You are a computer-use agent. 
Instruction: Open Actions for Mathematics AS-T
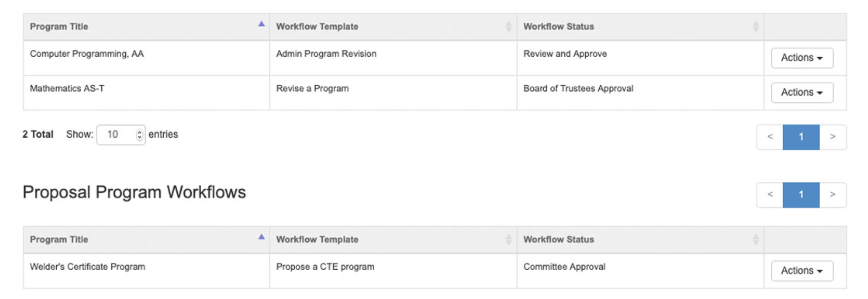pyautogui.click(x=802, y=93)
